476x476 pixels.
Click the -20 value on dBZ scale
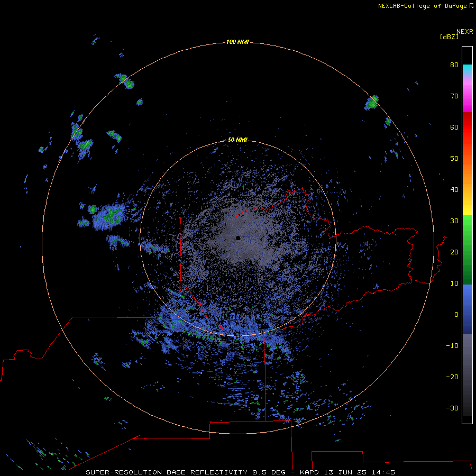(x=452, y=377)
